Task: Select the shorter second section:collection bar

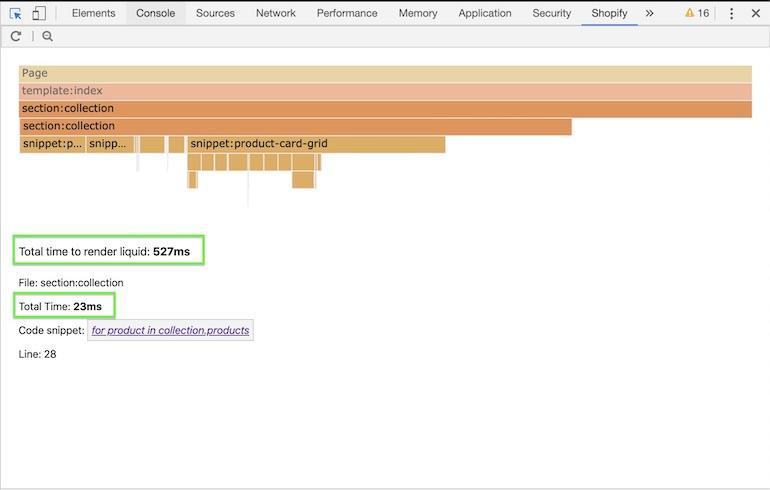Action: tap(296, 127)
